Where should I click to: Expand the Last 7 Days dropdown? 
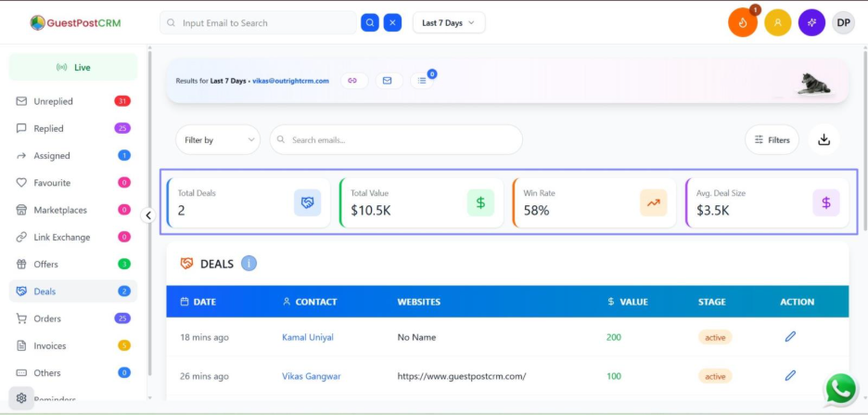[448, 22]
